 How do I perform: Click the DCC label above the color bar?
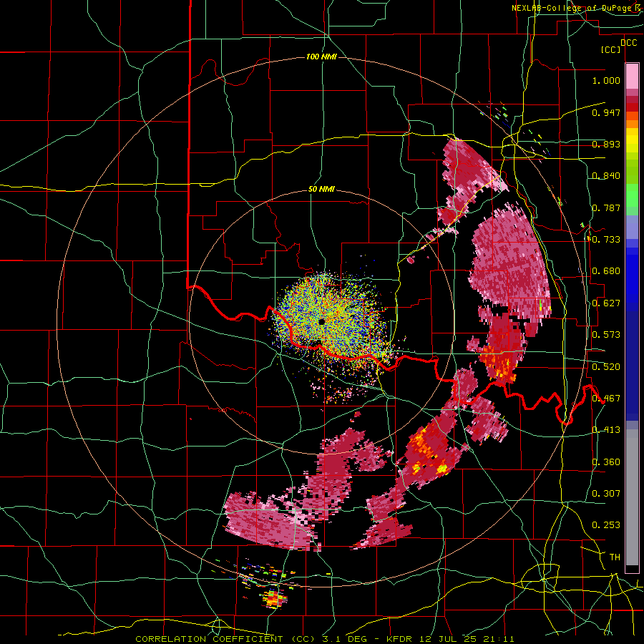click(629, 43)
